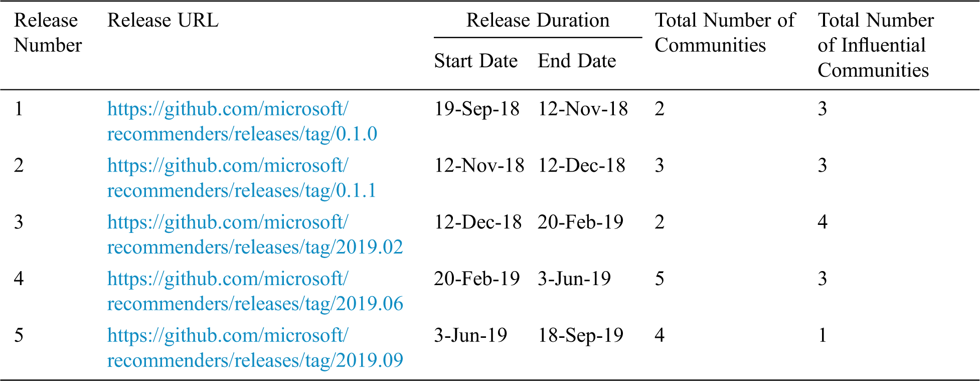The width and height of the screenshot is (980, 381).
Task: Visit the releases/tag/2019.06 GitHub link
Action: click(255, 292)
